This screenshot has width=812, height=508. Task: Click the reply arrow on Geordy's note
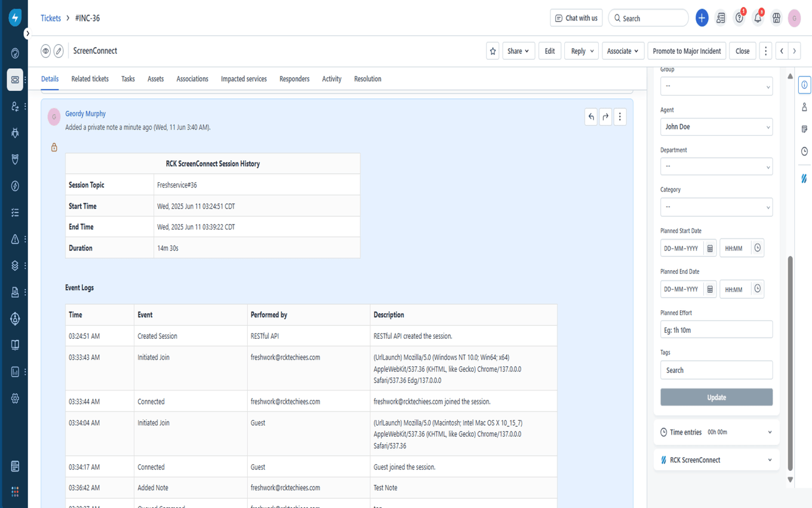591,117
